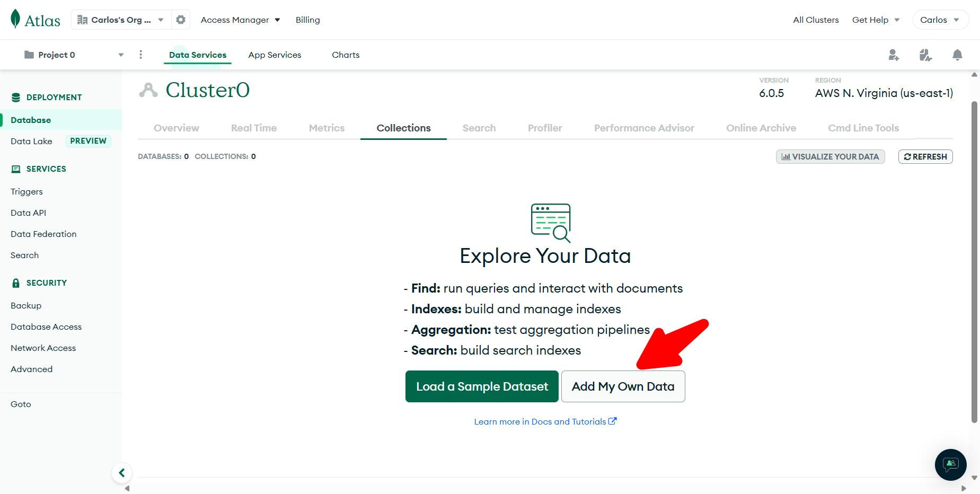
Task: Switch to the App Services tab
Action: [x=275, y=55]
